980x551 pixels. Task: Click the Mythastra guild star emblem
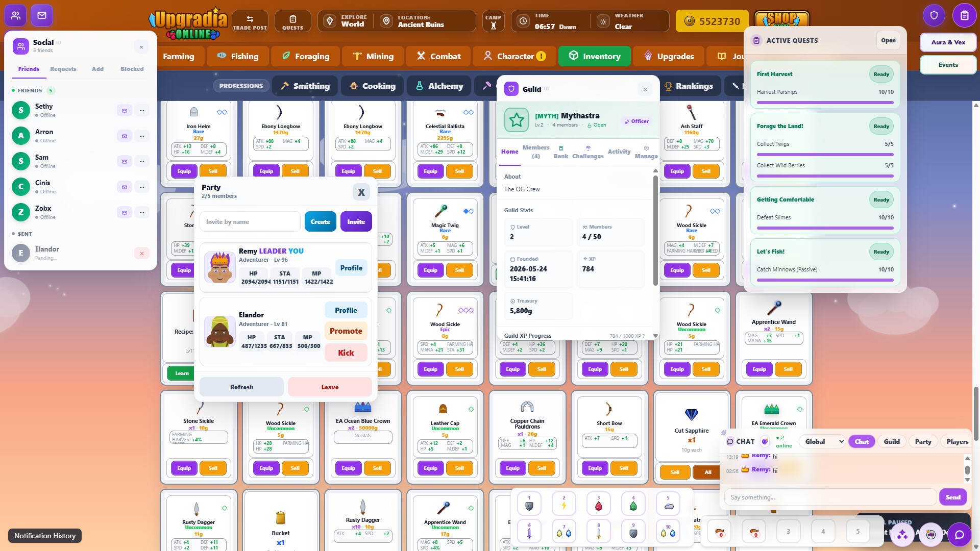[x=517, y=120]
